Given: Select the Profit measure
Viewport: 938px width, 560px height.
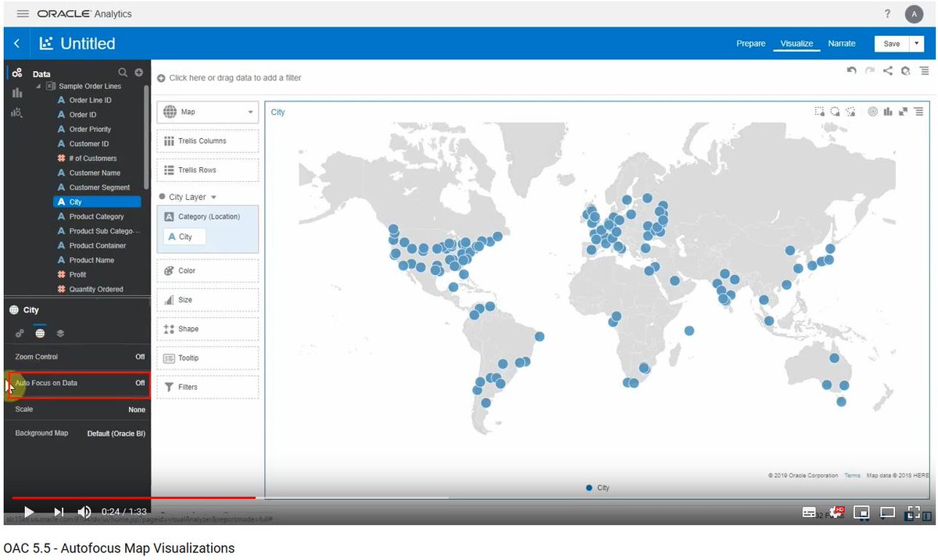Looking at the screenshot, I should (x=77, y=275).
